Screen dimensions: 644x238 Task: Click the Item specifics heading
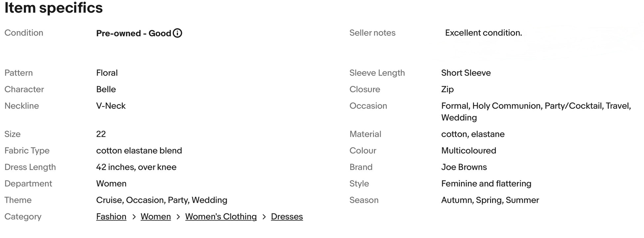54,8
